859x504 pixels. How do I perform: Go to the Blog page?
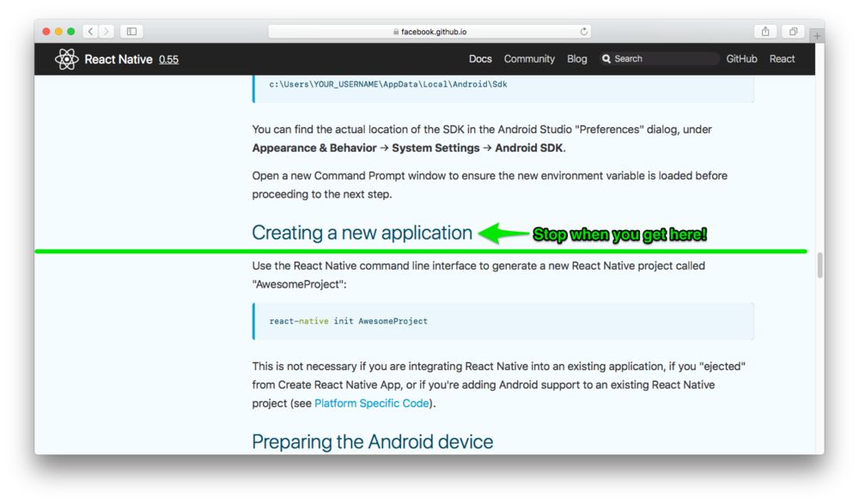pos(577,58)
